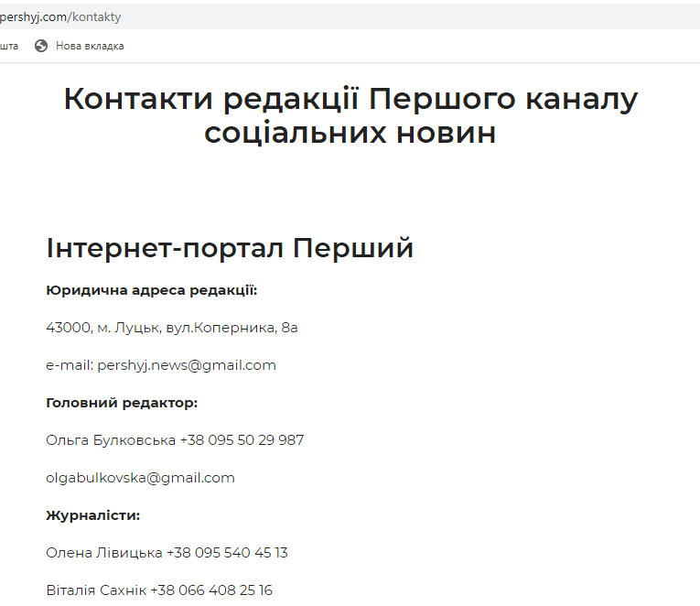Click the pershyj.com domain in the address bar

[34, 16]
